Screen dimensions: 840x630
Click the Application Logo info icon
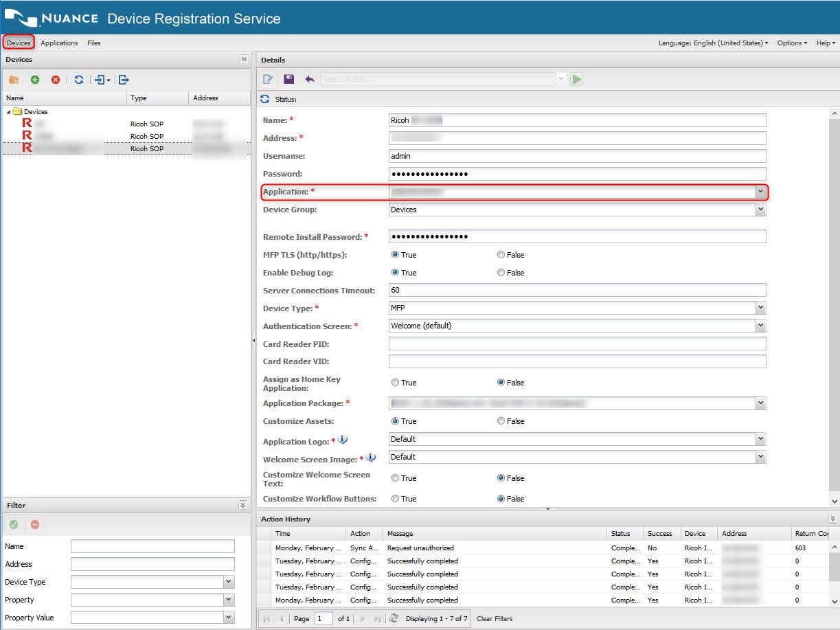(x=343, y=440)
